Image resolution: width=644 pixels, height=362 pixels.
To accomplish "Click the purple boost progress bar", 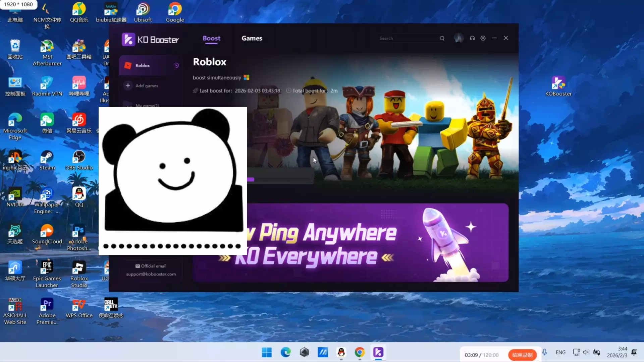I will click(x=251, y=180).
